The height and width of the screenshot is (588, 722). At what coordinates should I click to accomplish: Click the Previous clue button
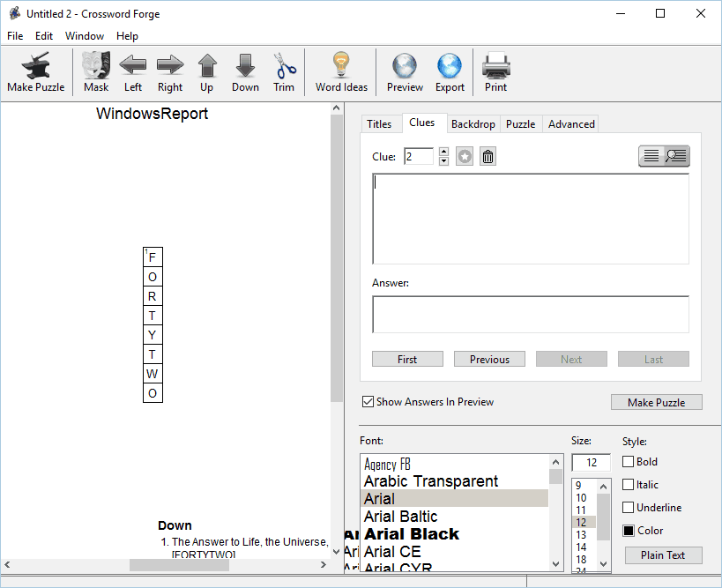click(489, 360)
